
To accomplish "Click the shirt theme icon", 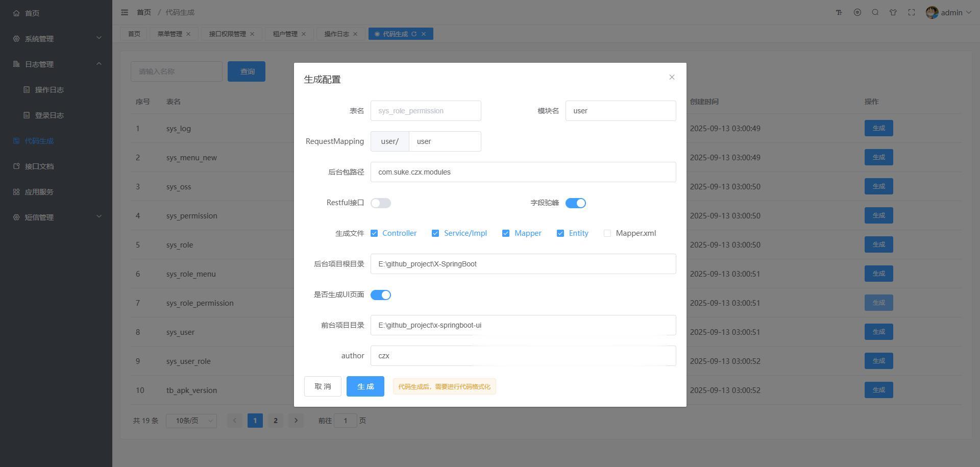I will coord(893,12).
